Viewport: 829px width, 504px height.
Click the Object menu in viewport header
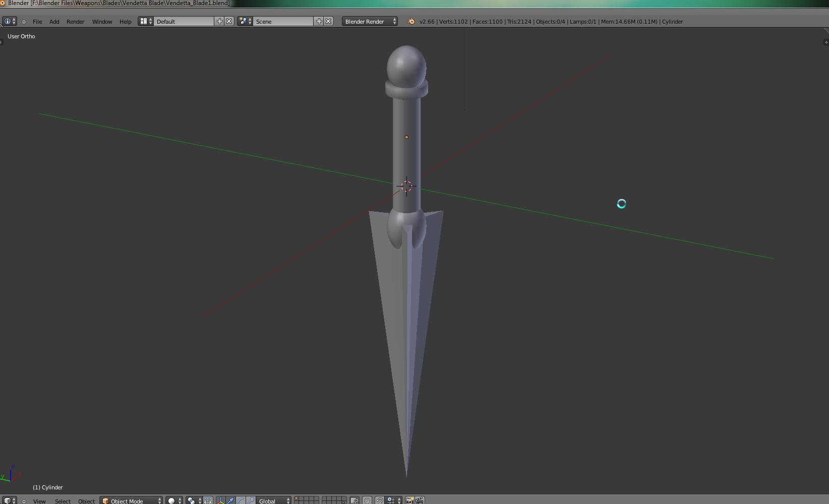[x=86, y=501]
